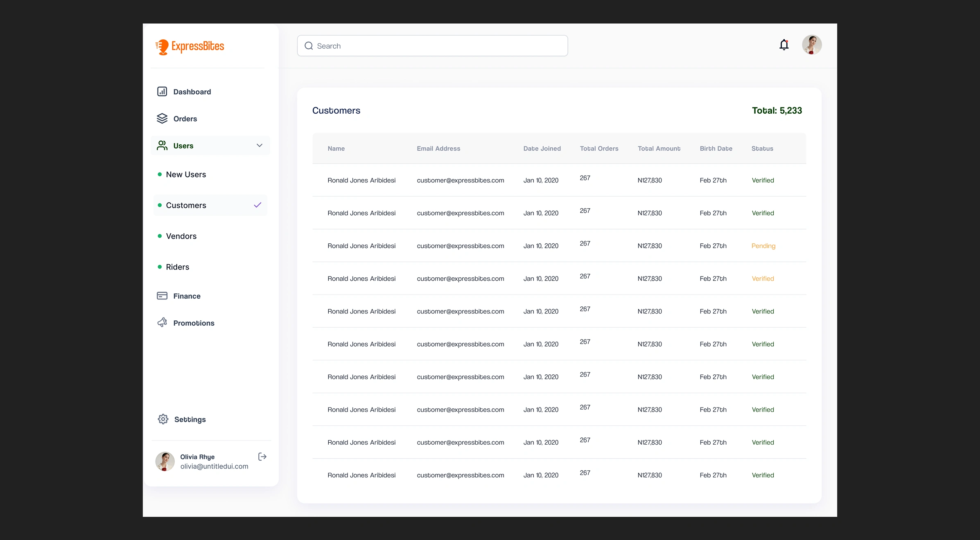Collapse the Users menu chevron

(x=259, y=146)
